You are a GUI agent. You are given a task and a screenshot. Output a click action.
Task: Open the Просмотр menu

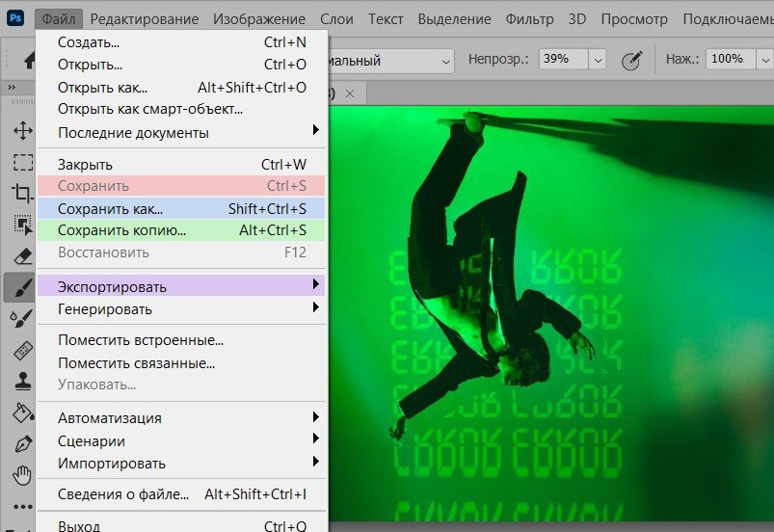pos(634,19)
